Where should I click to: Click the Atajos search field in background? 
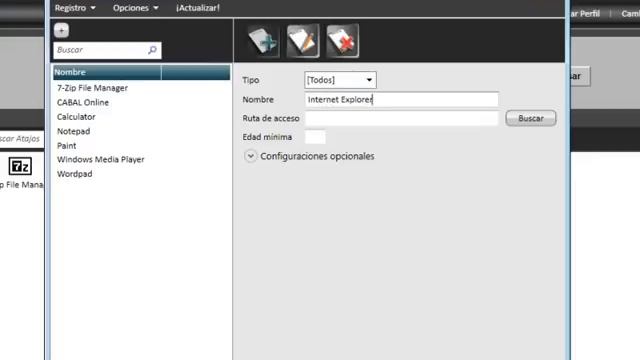tap(21, 139)
